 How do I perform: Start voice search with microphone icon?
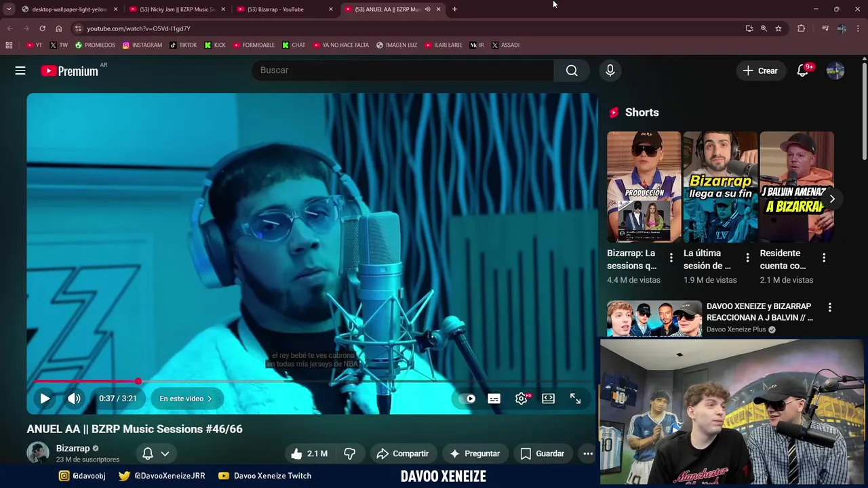[610, 70]
